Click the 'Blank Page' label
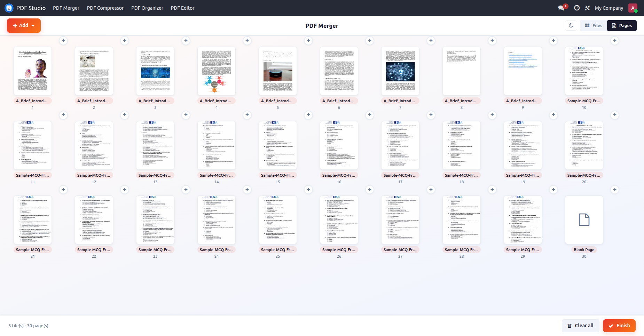This screenshot has height=336, width=644. click(584, 250)
